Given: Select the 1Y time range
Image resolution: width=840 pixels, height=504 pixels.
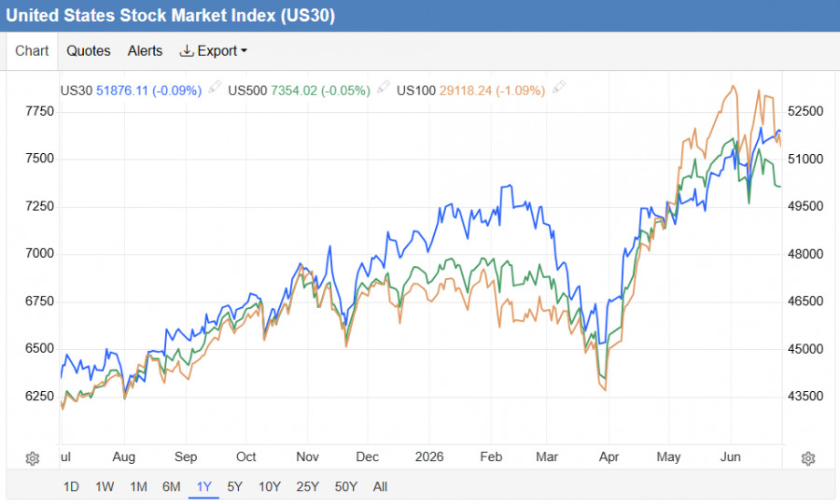Looking at the screenshot, I should coord(204,486).
